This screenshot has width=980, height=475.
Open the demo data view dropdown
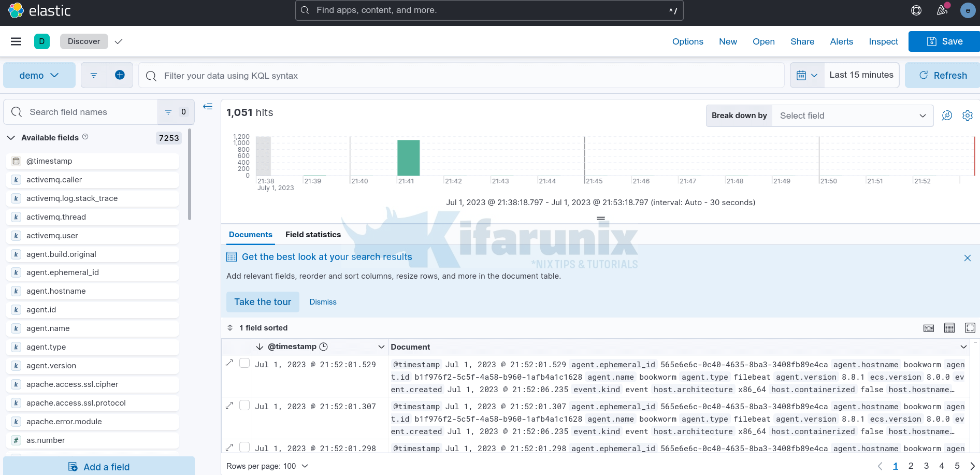(39, 76)
